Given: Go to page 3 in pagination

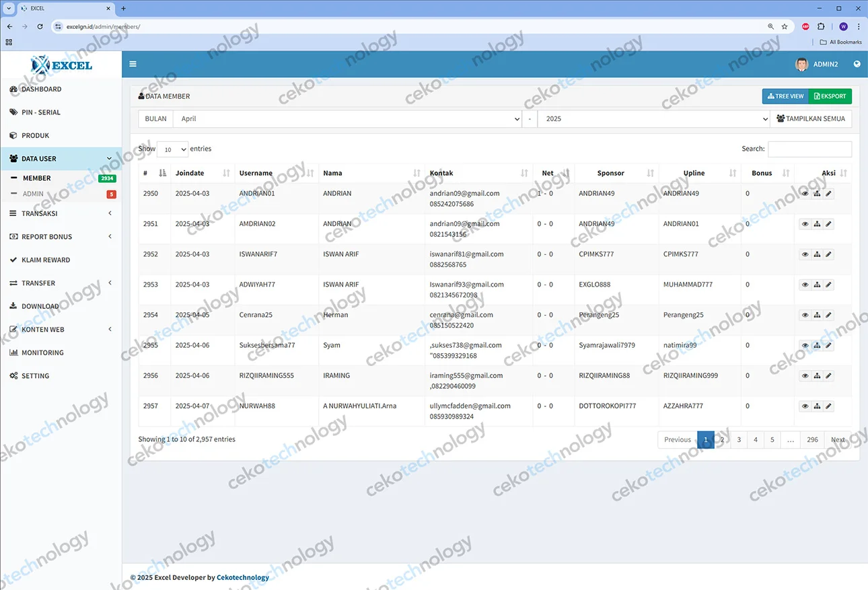Looking at the screenshot, I should point(739,440).
